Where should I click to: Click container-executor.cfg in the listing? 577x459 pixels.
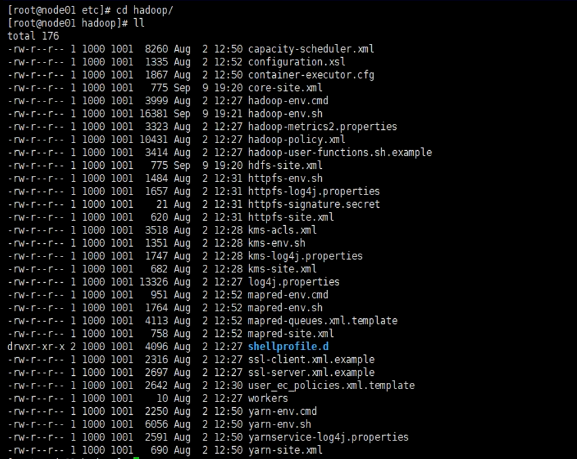311,75
